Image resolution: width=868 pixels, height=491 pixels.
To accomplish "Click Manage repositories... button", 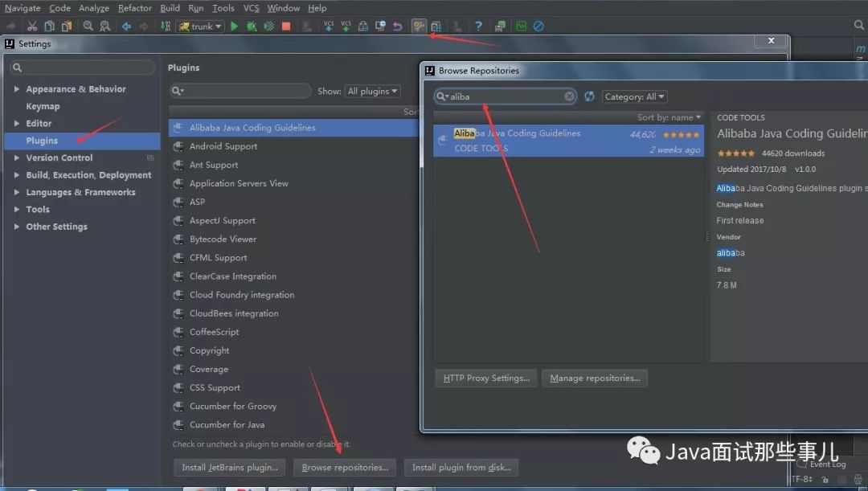I will [595, 378].
